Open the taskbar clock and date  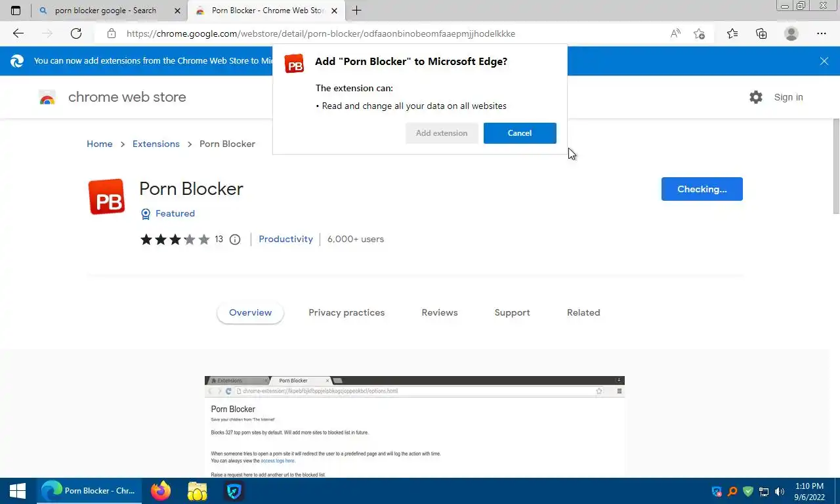tap(809, 492)
